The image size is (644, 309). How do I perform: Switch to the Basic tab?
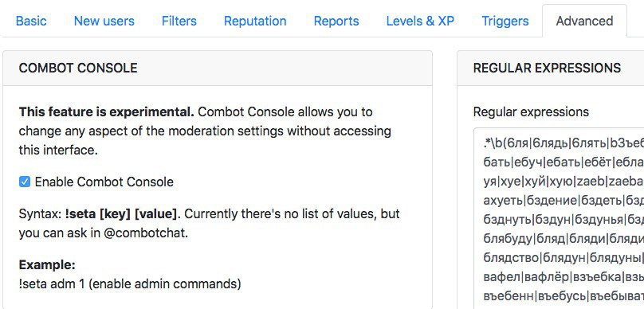pos(31,21)
